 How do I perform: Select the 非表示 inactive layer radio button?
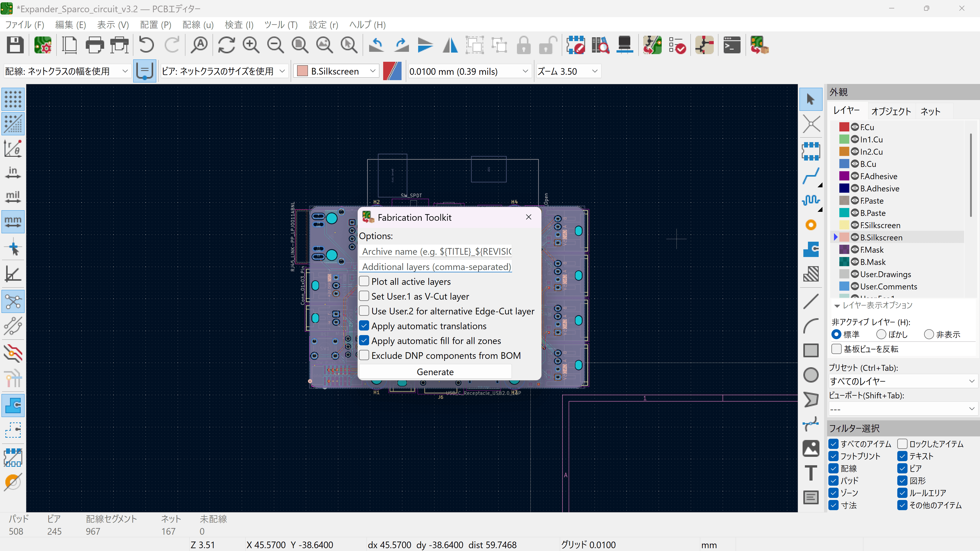pos(929,334)
